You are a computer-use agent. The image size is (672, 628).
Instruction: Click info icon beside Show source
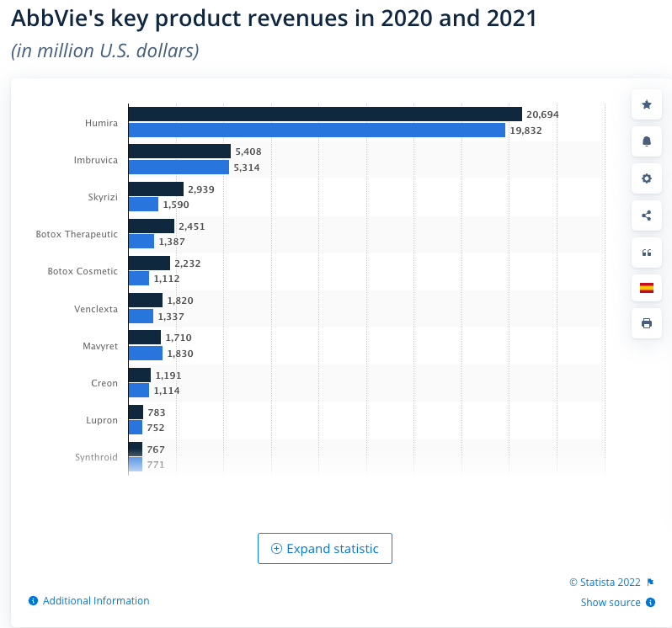650,602
